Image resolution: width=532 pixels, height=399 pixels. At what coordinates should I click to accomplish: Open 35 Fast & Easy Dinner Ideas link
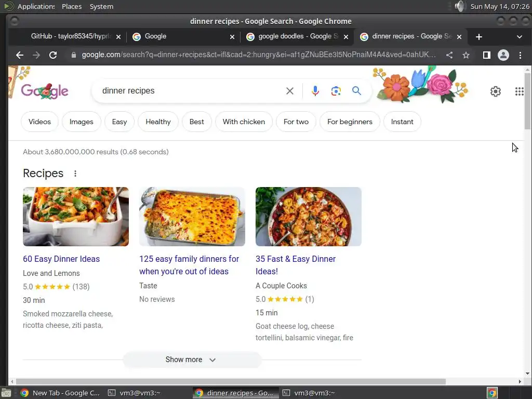(x=296, y=265)
